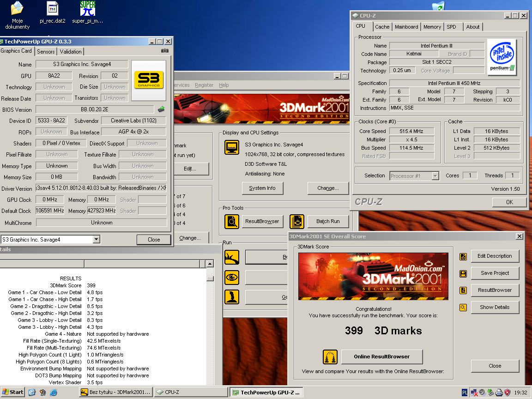Click the Online ResultBrowser yellow icon

coord(330,357)
